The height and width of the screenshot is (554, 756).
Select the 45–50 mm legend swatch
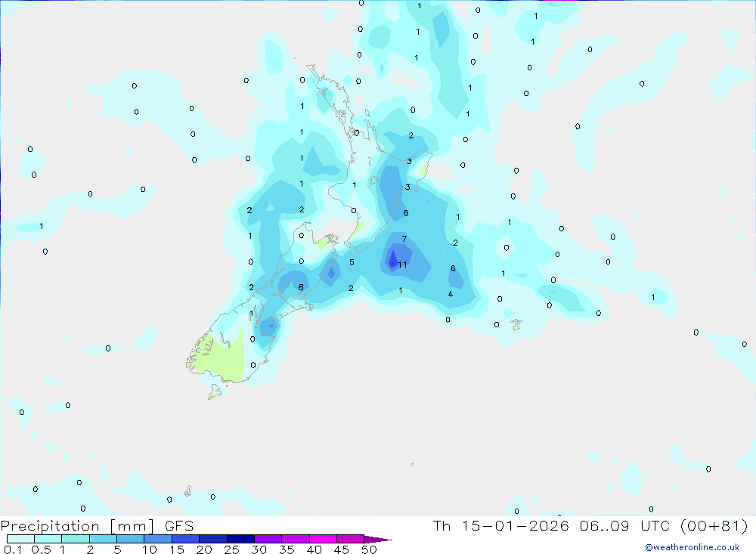(350, 539)
